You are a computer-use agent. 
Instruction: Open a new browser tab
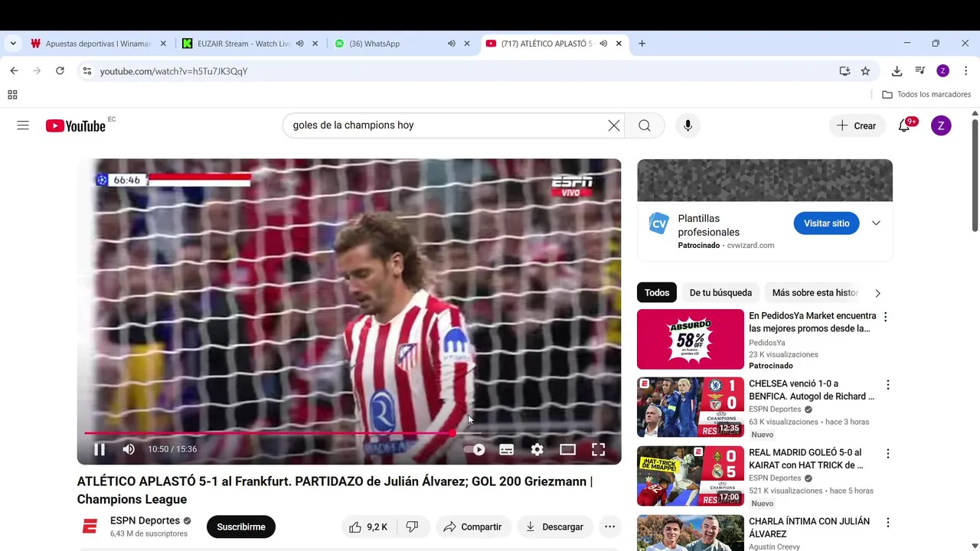[x=642, y=44]
